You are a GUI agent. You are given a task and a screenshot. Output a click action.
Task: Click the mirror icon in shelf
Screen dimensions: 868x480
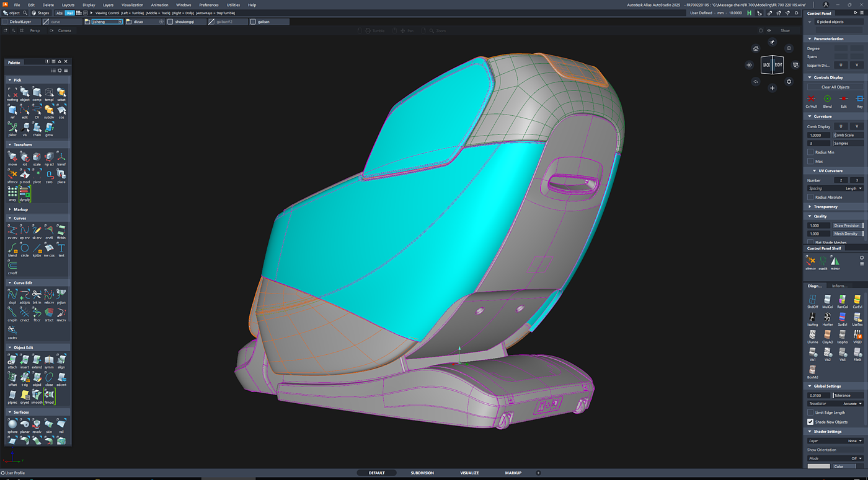(835, 262)
